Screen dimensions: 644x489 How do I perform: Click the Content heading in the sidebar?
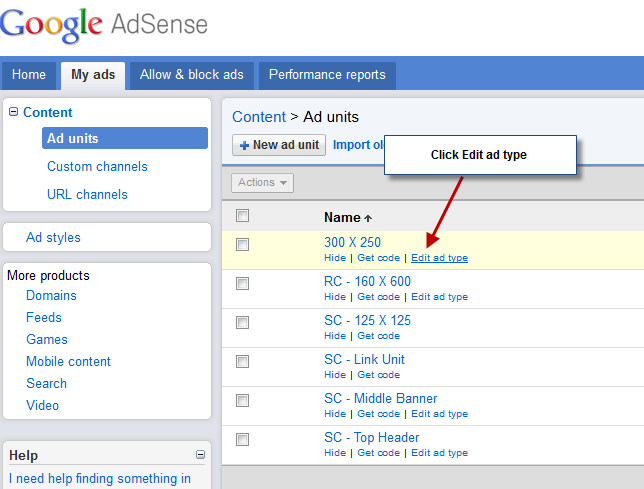pyautogui.click(x=48, y=112)
